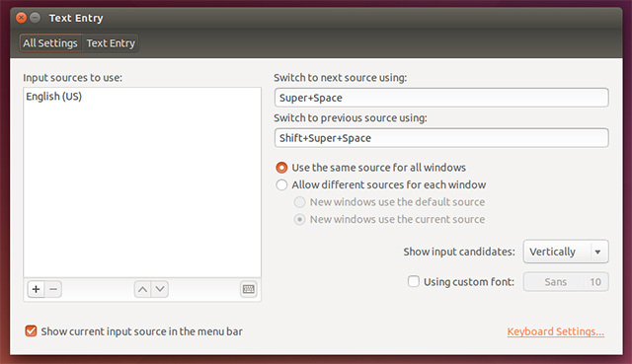Minimize the Text Entry window

click(x=36, y=18)
